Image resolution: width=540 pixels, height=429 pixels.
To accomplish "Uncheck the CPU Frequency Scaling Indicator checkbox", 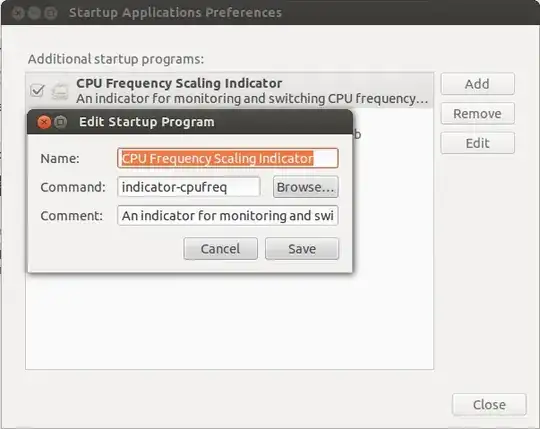I will click(37, 91).
